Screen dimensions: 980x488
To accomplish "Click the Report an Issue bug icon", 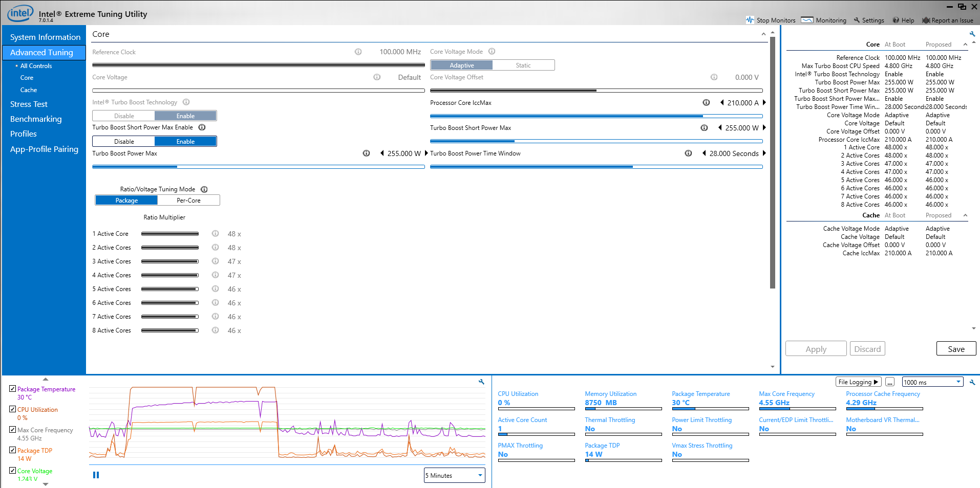I will 926,20.
